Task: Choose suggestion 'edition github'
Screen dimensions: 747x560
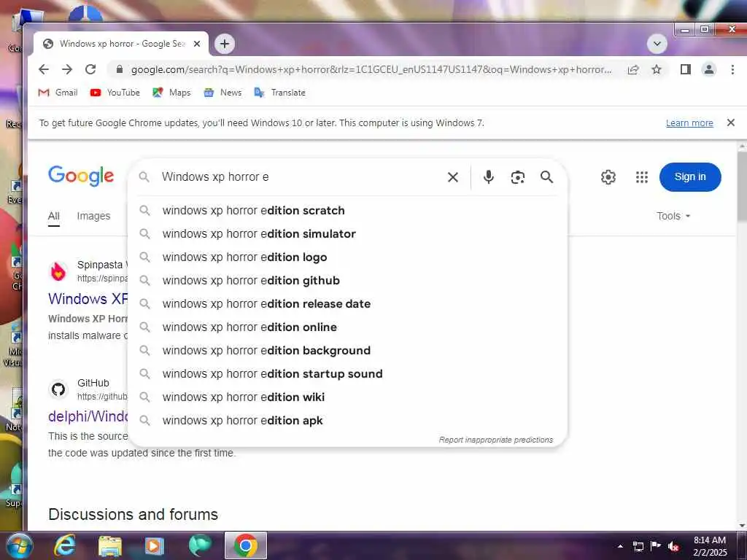Action: 348,281
